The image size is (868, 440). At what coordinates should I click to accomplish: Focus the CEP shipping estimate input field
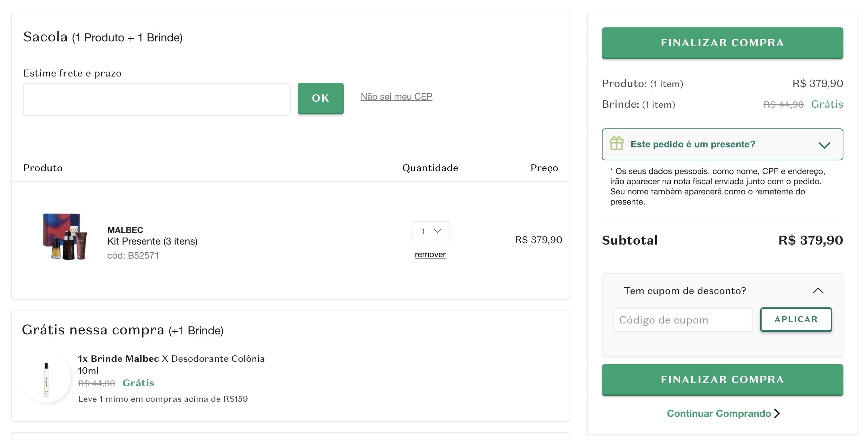157,99
